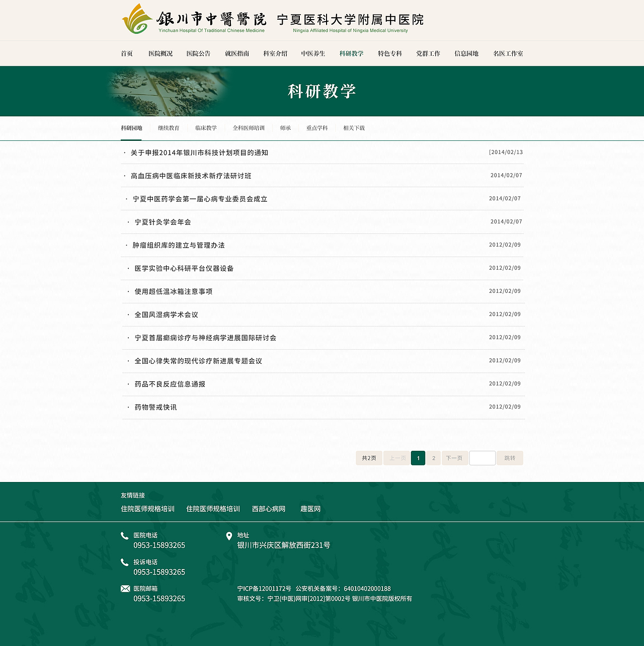Visit the 西部心病网 friendly link

(269, 509)
